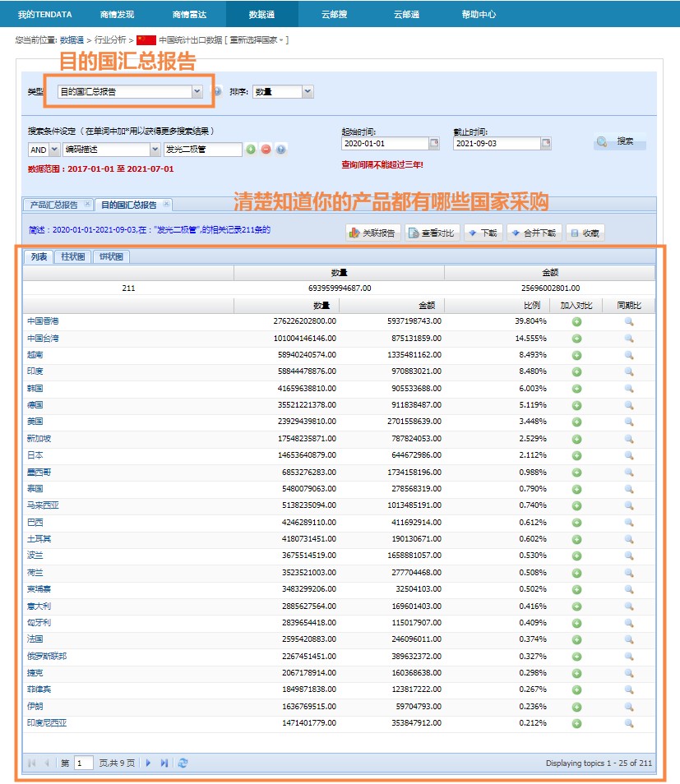Jump to last page of results
The width and height of the screenshot is (680, 784).
coord(164,763)
